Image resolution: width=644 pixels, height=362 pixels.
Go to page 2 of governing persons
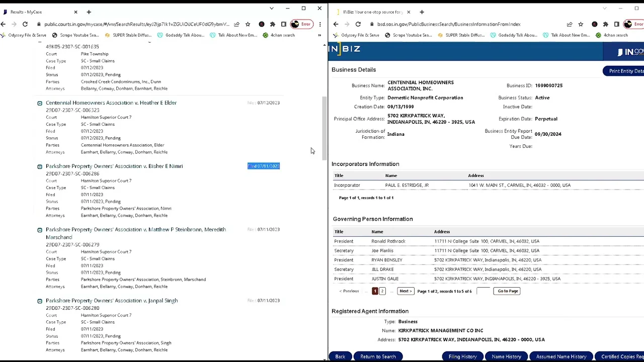(382, 291)
